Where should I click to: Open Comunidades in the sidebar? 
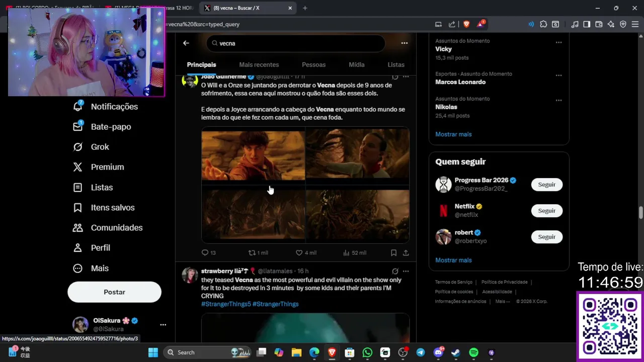108,228
